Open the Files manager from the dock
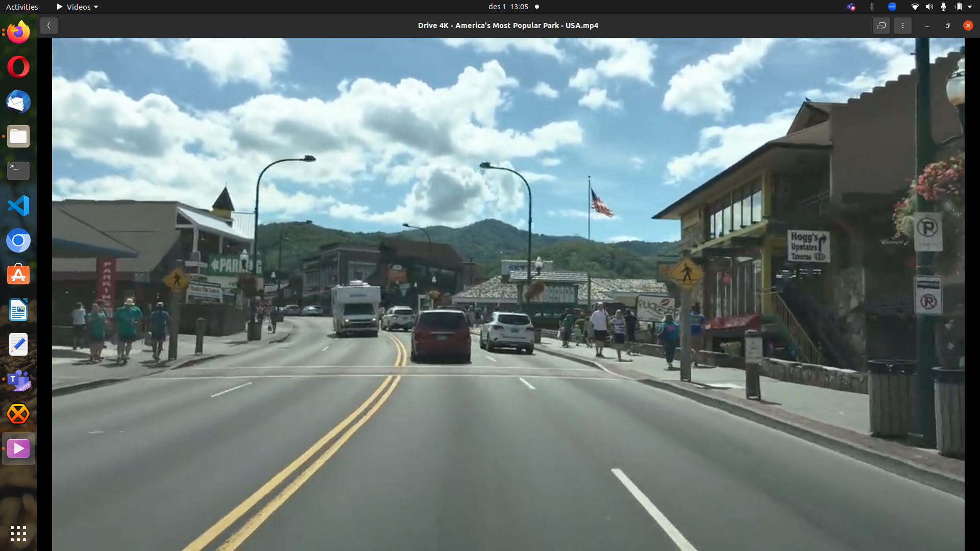 point(18,136)
